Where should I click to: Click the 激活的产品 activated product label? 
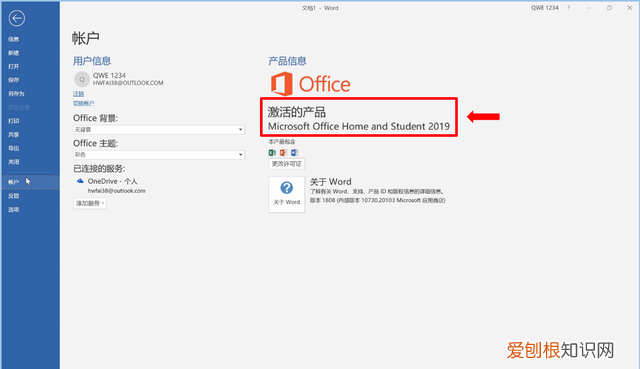coord(297,112)
